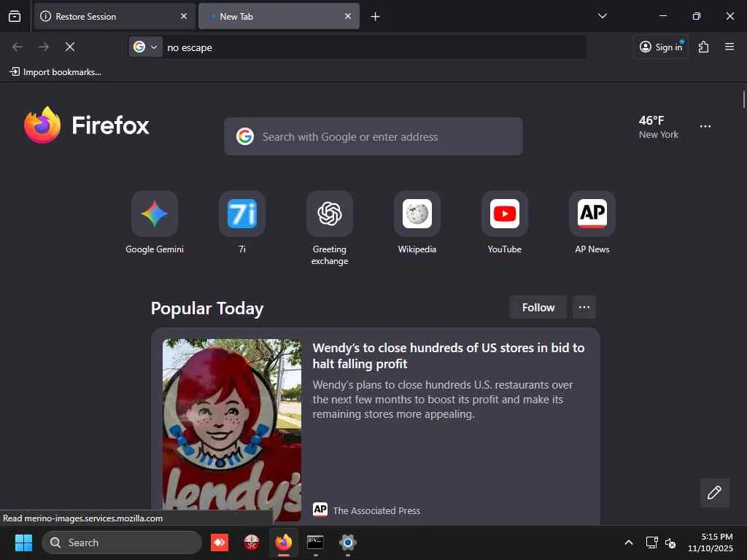This screenshot has height=560, width=747.
Task: Open the Settings gear taskbar icon
Action: (x=348, y=542)
